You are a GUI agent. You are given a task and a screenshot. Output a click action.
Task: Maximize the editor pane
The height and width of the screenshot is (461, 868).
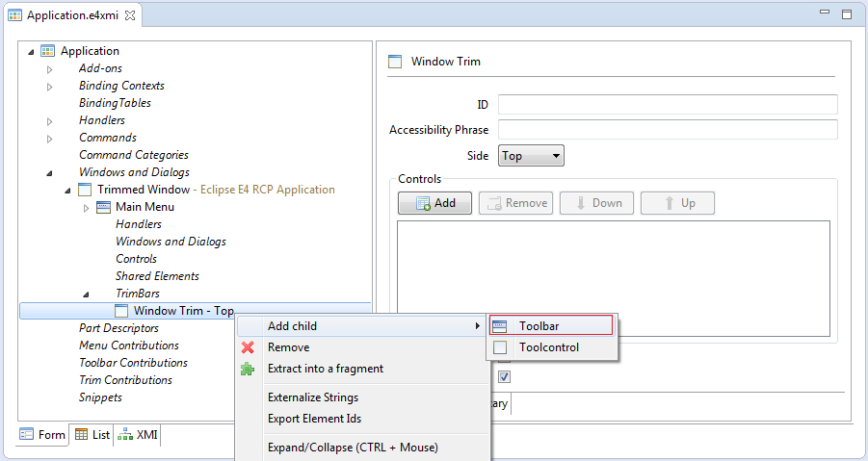847,14
